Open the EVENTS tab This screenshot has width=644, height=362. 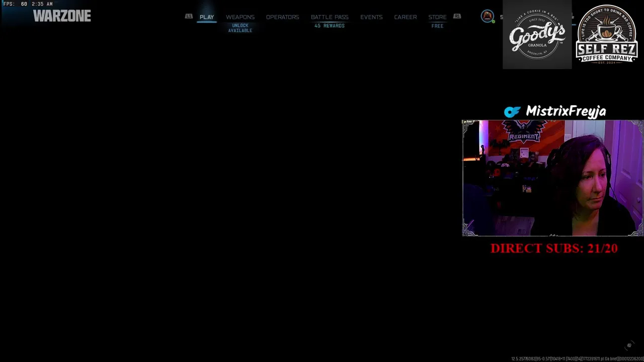click(x=371, y=17)
